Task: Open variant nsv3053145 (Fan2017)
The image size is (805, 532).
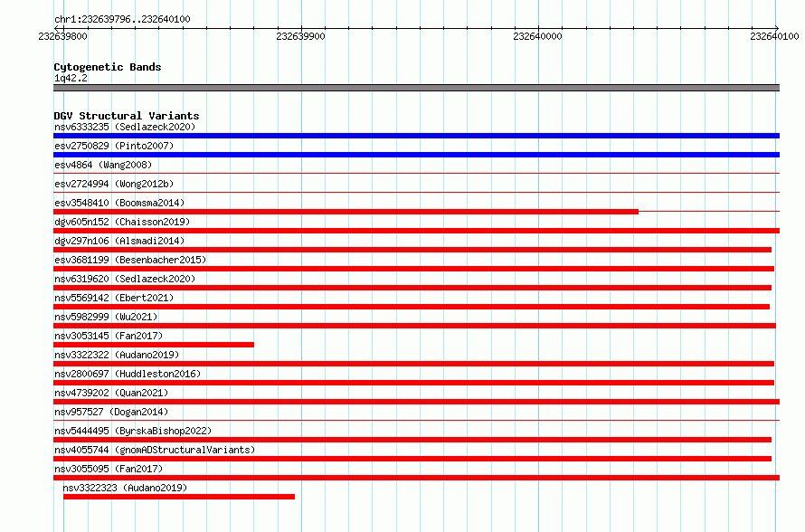Action: (x=109, y=336)
